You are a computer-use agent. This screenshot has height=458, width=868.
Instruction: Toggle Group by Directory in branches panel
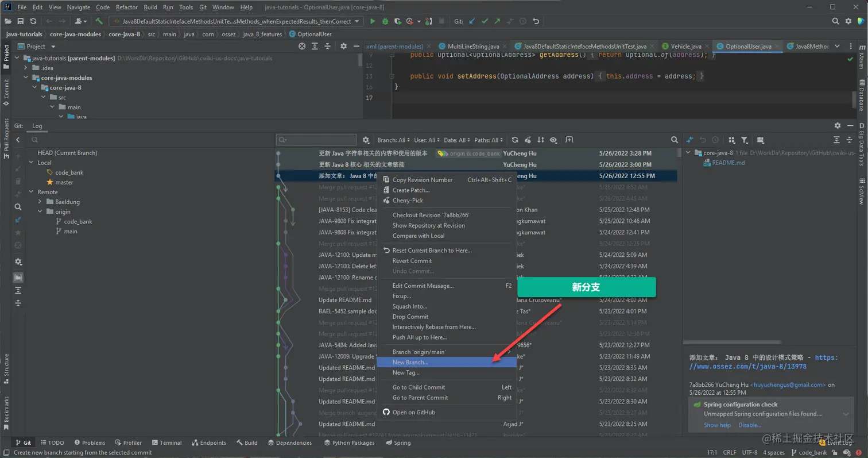[x=18, y=278]
